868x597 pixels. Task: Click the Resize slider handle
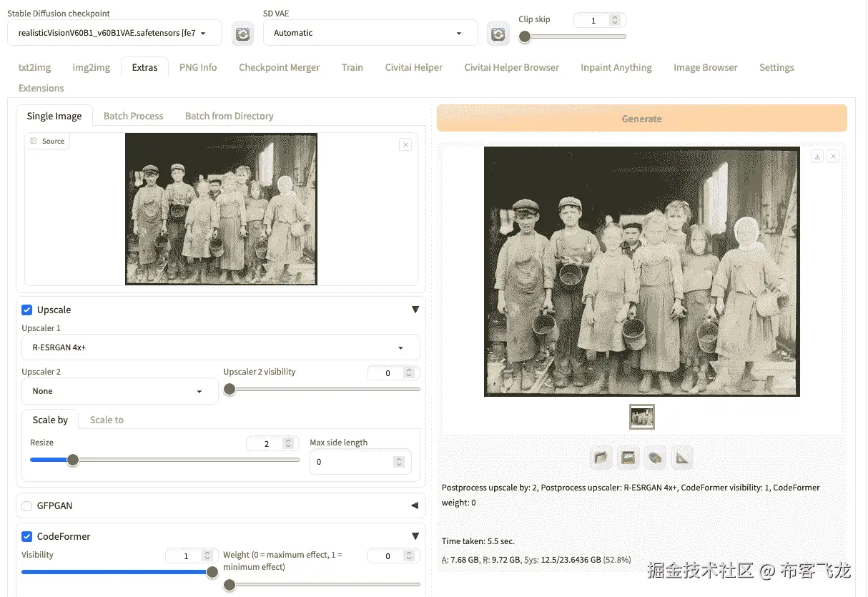(73, 460)
